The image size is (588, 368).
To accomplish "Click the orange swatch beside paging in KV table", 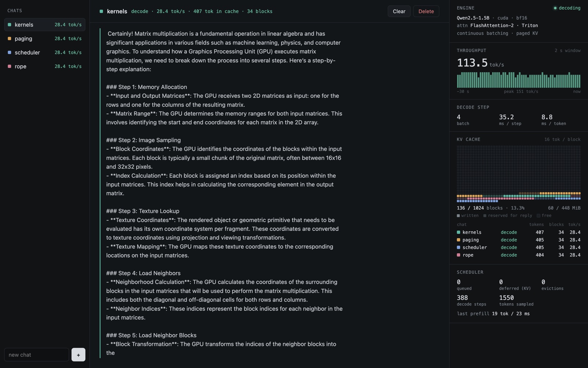I will (x=458, y=240).
